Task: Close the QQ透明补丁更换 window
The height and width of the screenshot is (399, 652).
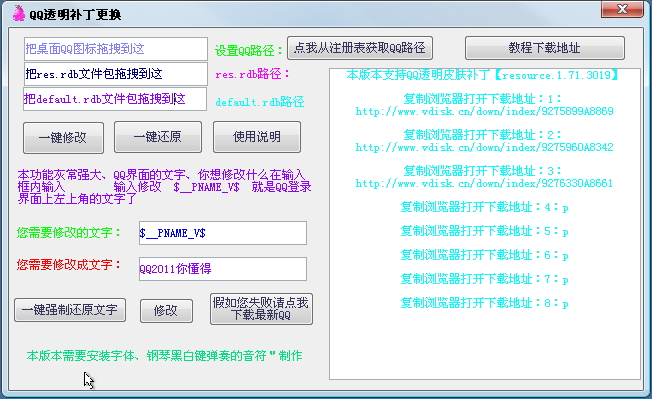Action: point(622,9)
